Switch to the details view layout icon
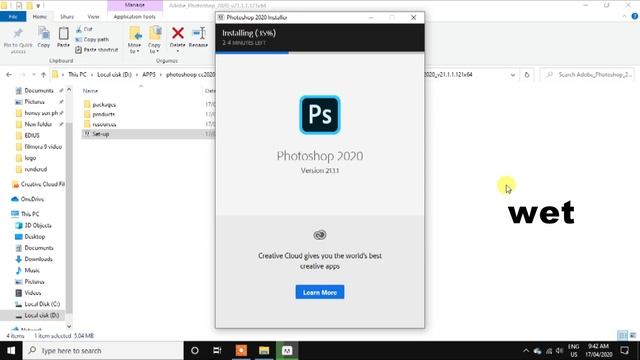The width and height of the screenshot is (640, 360). coord(623,336)
